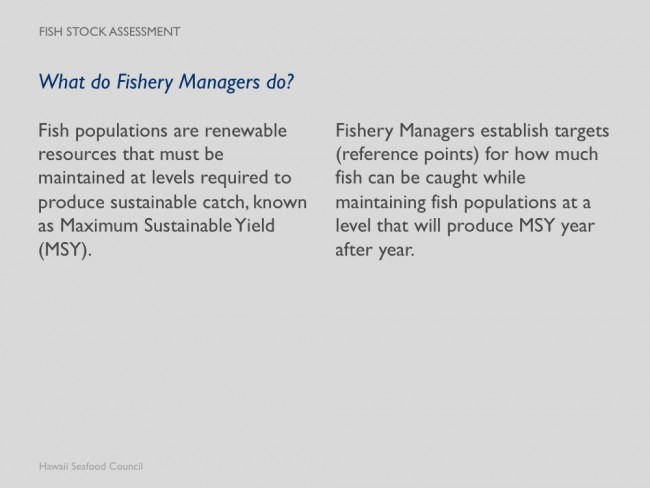Click the Hawaii Seafood Council footer text
This screenshot has height=488, width=650.
click(x=91, y=466)
